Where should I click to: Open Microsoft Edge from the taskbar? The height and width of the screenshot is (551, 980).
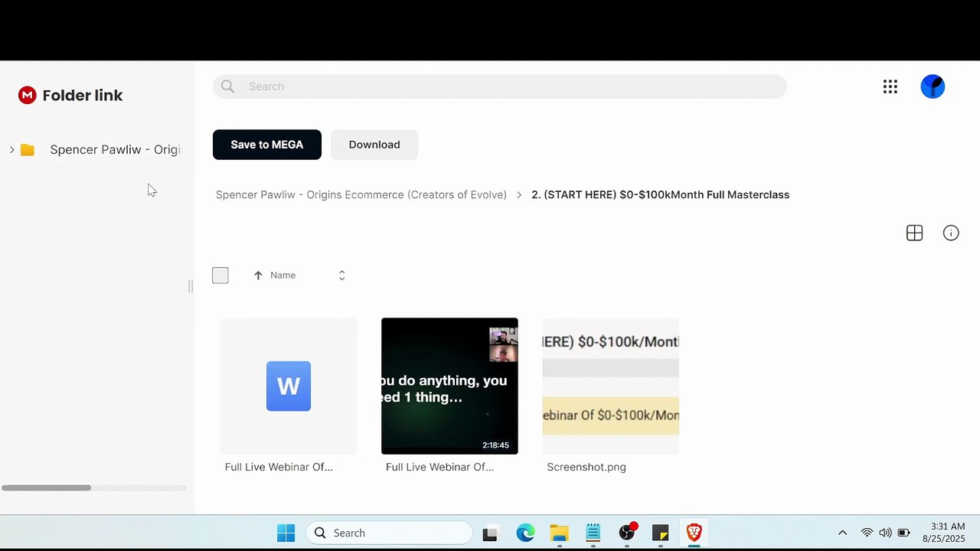(525, 533)
